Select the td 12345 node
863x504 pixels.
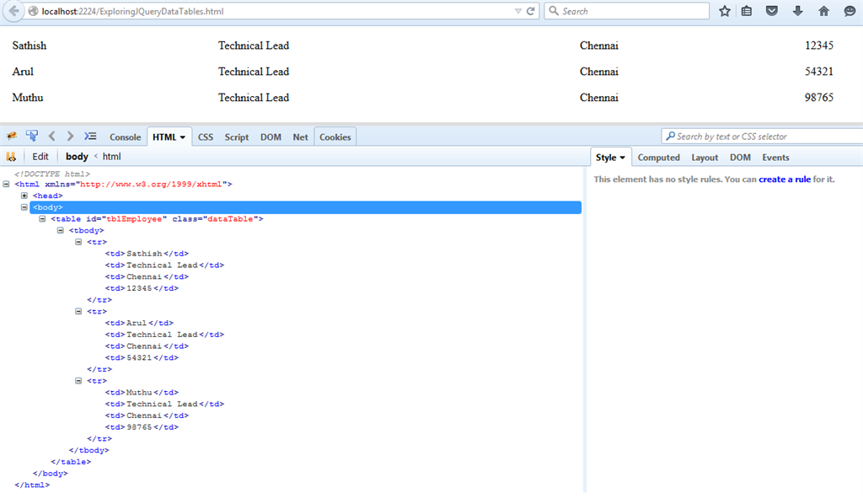pos(142,288)
